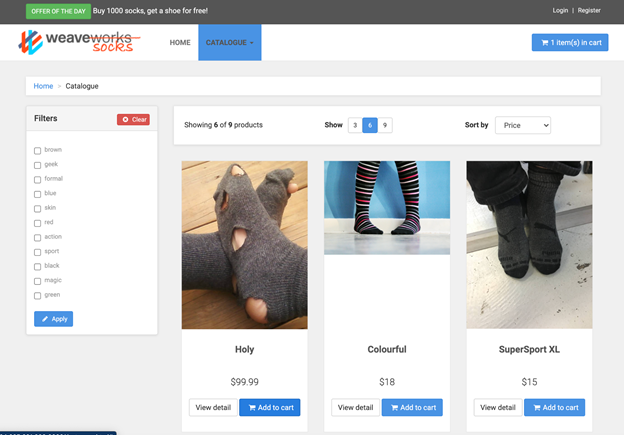Add the Colourful socks to cart
Screen dimensions: 624x435
pos(412,407)
